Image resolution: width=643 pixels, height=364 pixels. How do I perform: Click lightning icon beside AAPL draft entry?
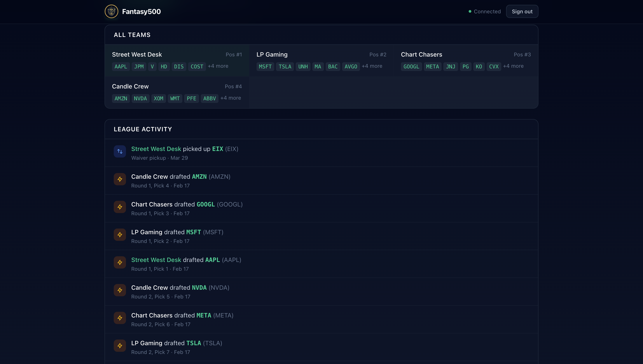point(120,262)
